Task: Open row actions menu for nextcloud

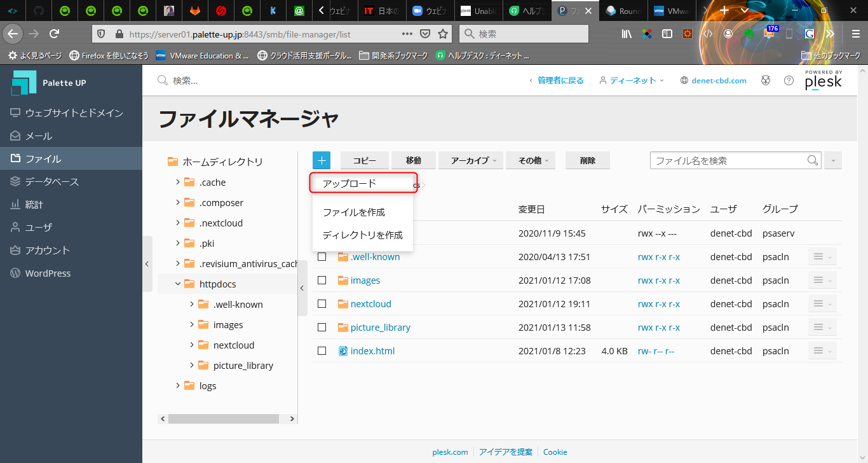Action: point(822,303)
